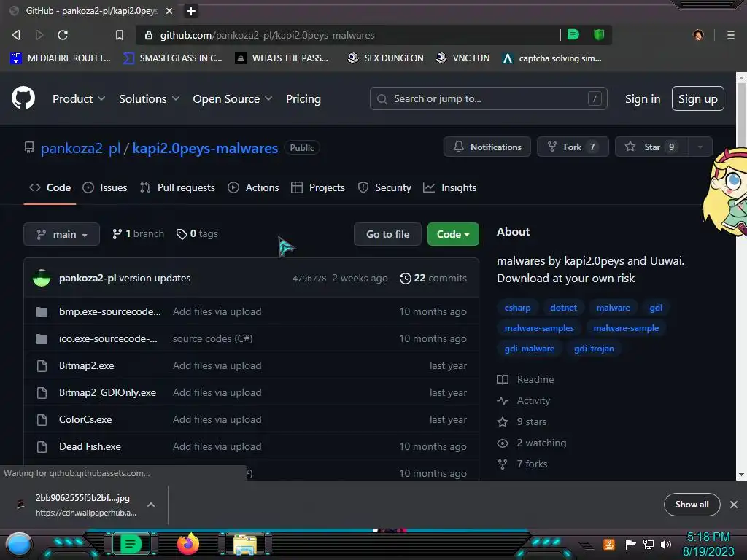Image resolution: width=747 pixels, height=560 pixels.
Task: Click the star icon next to Star
Action: tap(630, 147)
